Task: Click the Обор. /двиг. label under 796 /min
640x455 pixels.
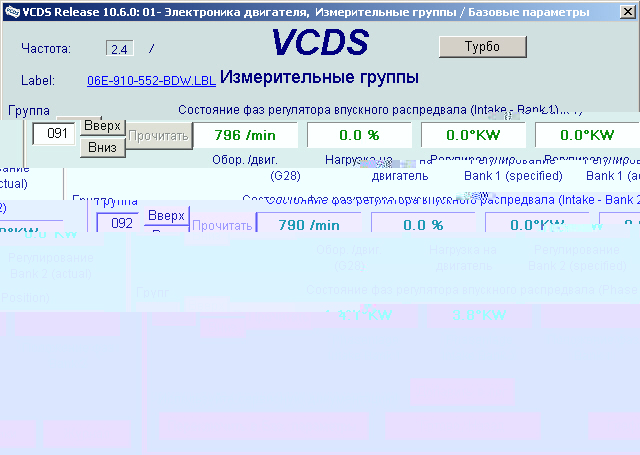Action: tap(245, 160)
